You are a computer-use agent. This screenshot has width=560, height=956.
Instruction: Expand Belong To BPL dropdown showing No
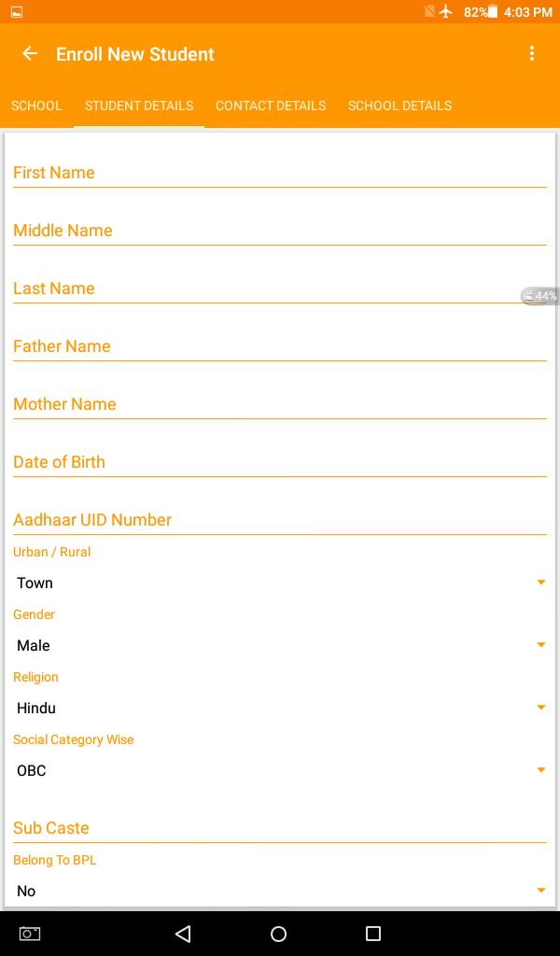(x=279, y=891)
